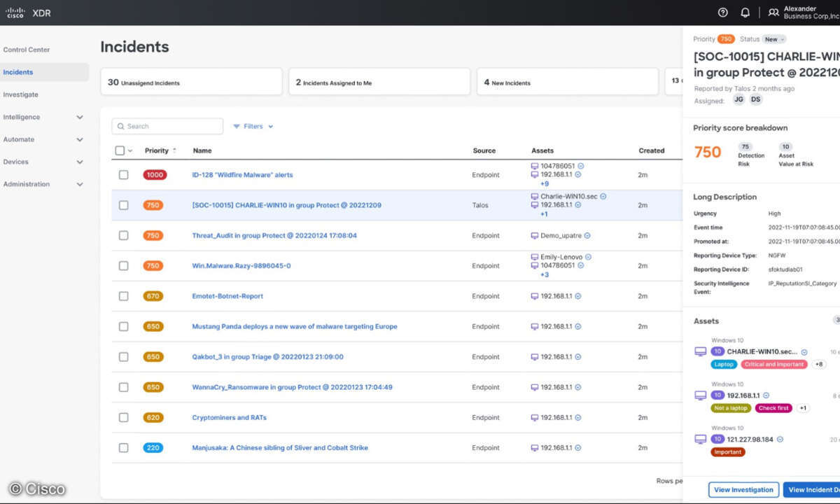Toggle the select-all checkbox in table header
Screen dimensions: 840x504
coord(120,150)
